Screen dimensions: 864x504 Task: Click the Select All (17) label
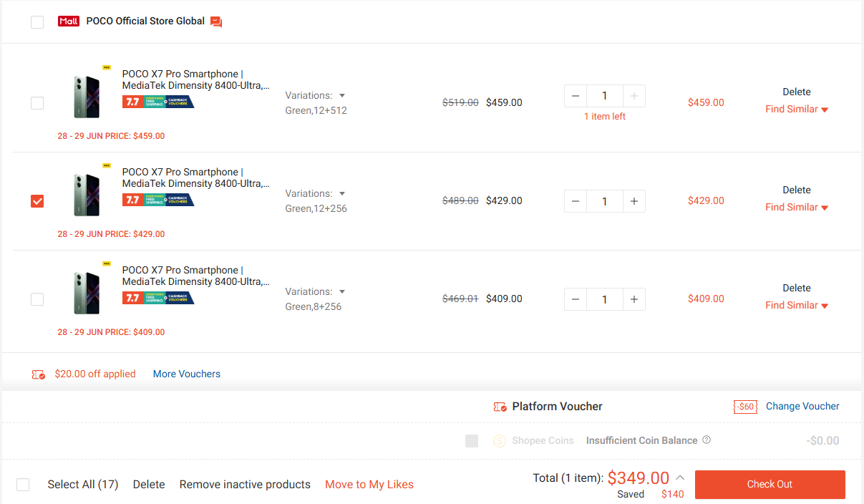[83, 485]
